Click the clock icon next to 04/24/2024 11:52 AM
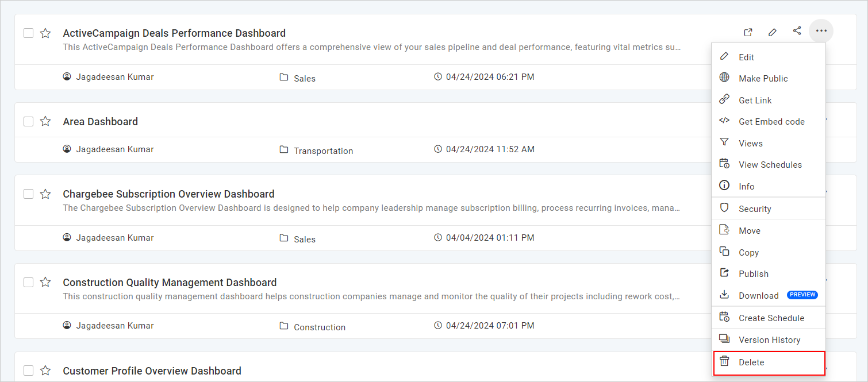This screenshot has width=868, height=382. 438,149
